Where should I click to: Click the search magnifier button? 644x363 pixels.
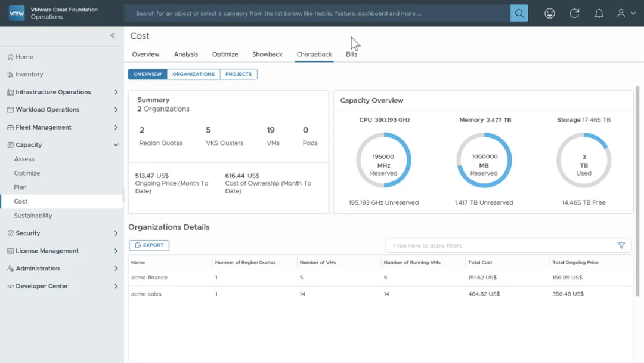click(519, 13)
